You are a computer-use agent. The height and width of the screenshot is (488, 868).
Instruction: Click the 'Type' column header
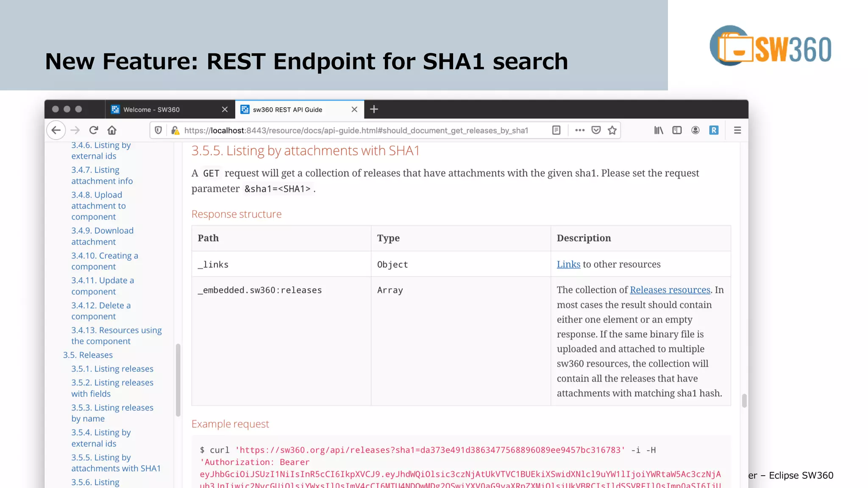[461, 238]
